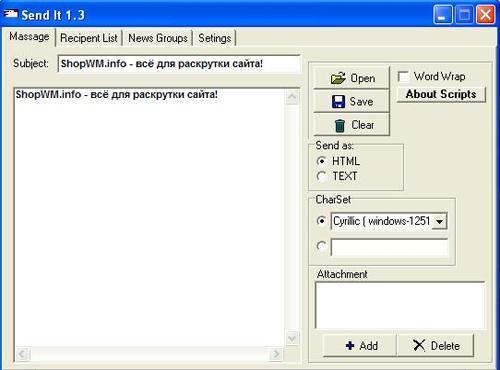The height and width of the screenshot is (370, 500).
Task: Switch to the News Groups tab
Action: [158, 38]
